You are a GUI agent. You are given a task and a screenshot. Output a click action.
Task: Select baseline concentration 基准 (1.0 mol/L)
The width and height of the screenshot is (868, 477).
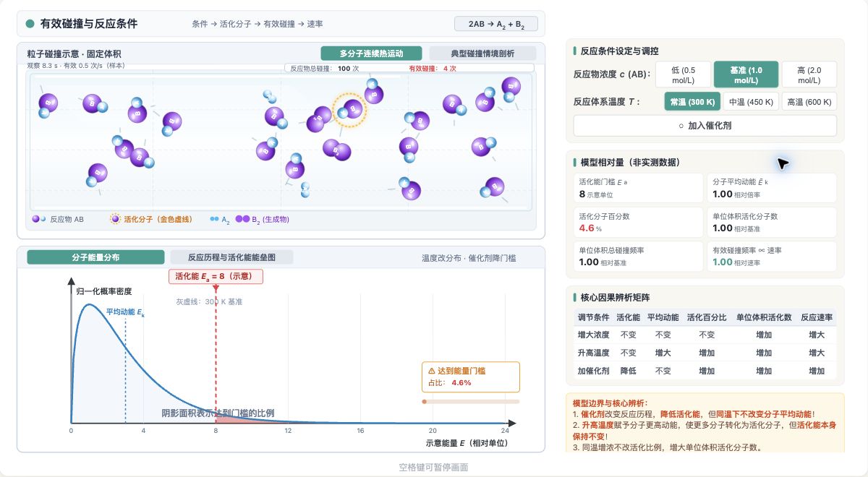coord(746,74)
